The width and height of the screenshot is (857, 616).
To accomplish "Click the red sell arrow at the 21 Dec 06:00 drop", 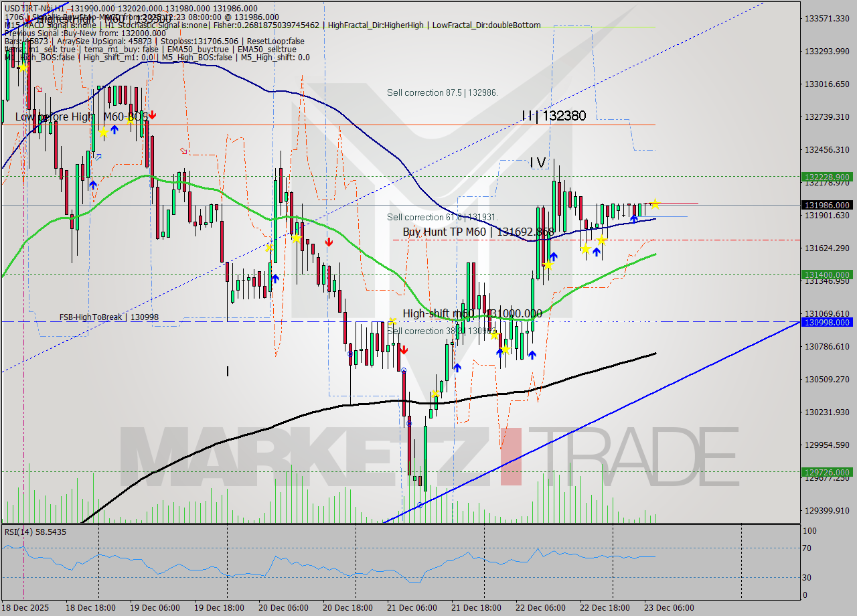I will coord(404,348).
